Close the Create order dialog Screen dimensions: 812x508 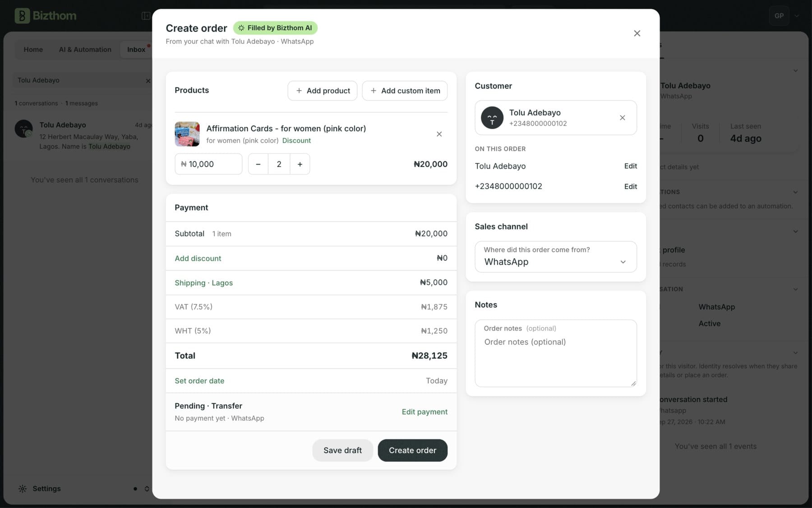pyautogui.click(x=637, y=33)
